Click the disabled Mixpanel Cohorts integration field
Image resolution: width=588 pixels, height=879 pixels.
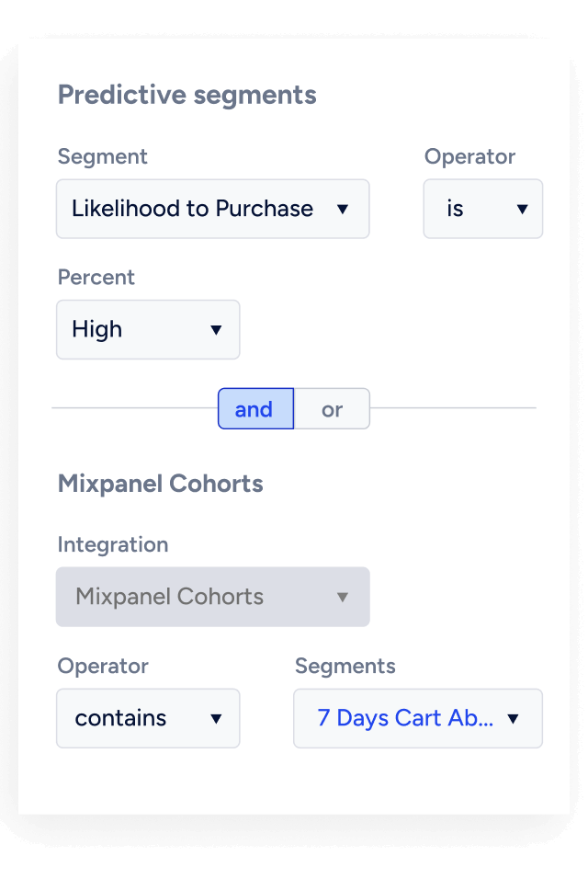(x=212, y=597)
